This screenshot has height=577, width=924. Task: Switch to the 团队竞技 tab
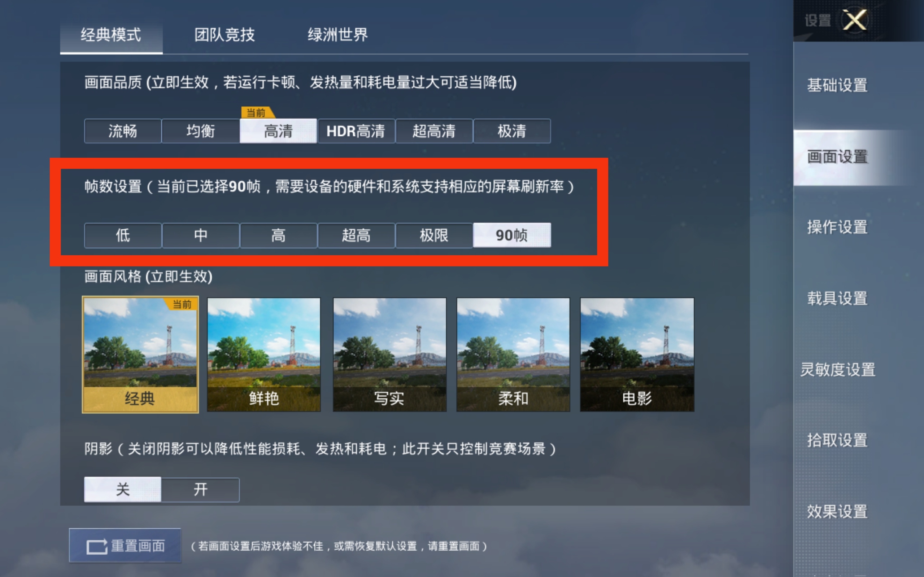[225, 35]
